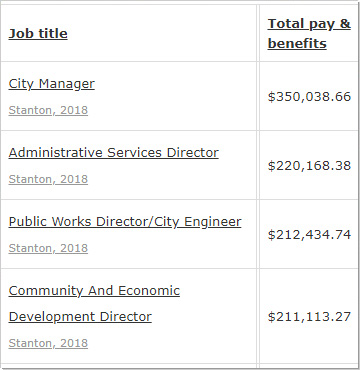The width and height of the screenshot is (360, 370).
Task: Select the $211,113.27 pay amount
Action: pyautogui.click(x=309, y=317)
